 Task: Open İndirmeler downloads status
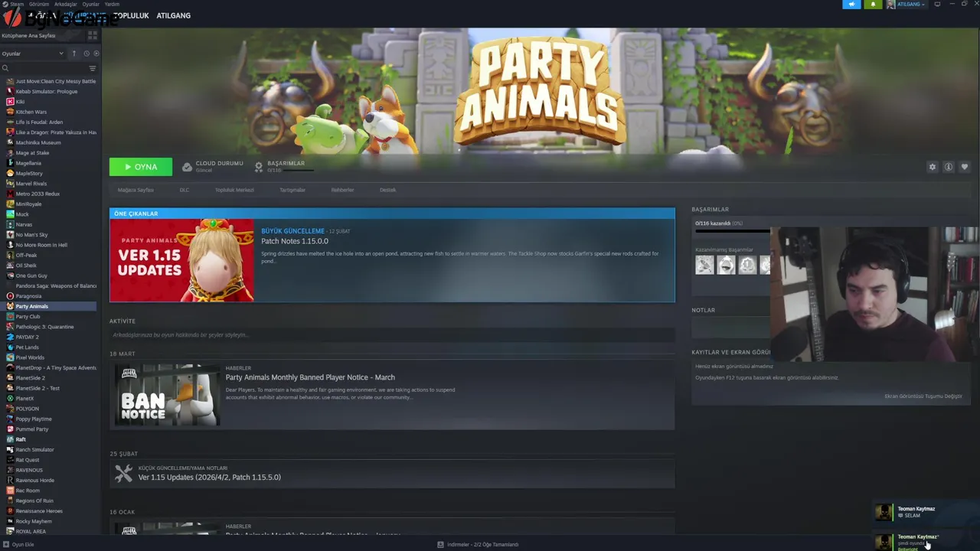coord(478,544)
